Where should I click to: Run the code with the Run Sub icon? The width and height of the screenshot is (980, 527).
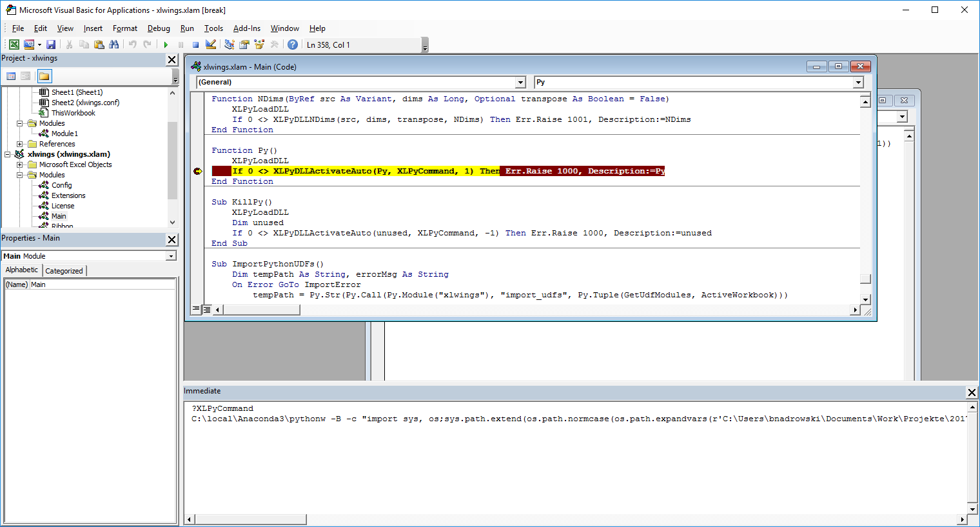tap(166, 44)
